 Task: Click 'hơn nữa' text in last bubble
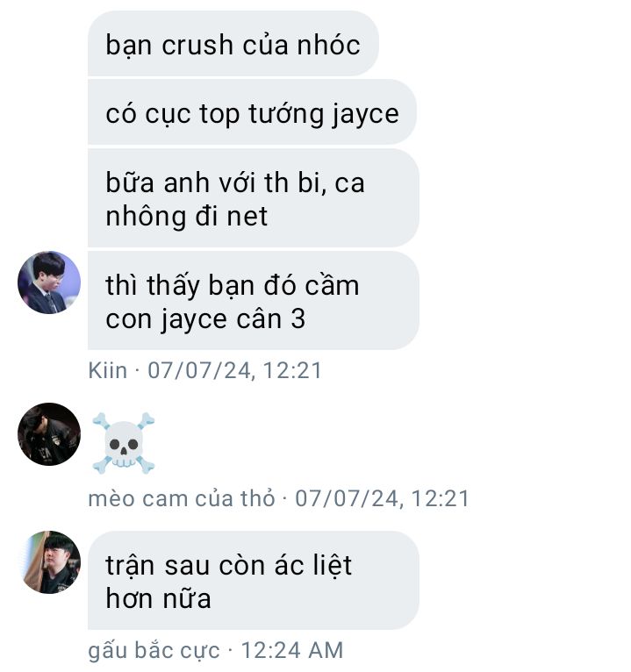click(x=158, y=598)
